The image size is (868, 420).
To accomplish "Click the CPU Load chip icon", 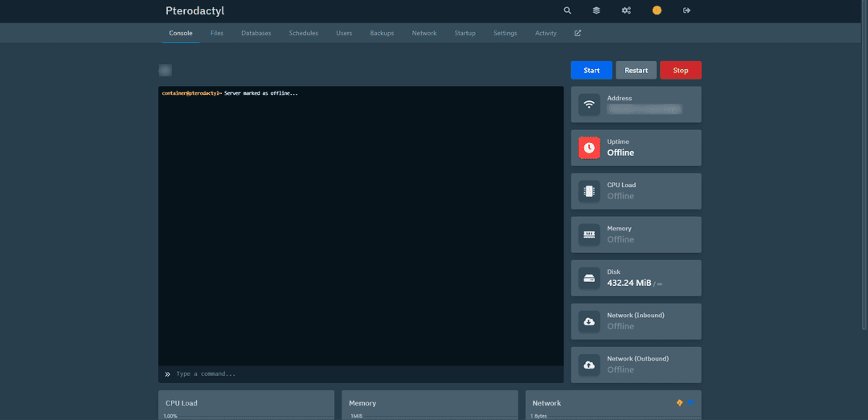I will pyautogui.click(x=589, y=191).
